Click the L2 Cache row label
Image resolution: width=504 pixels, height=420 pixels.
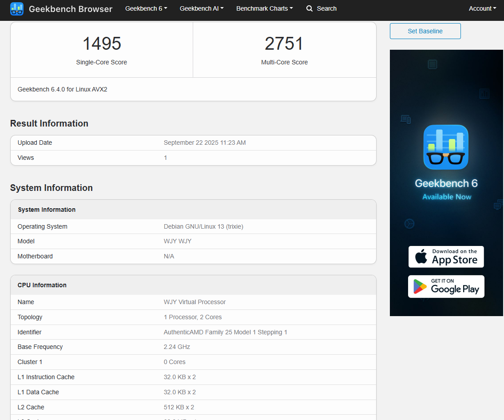click(x=31, y=408)
